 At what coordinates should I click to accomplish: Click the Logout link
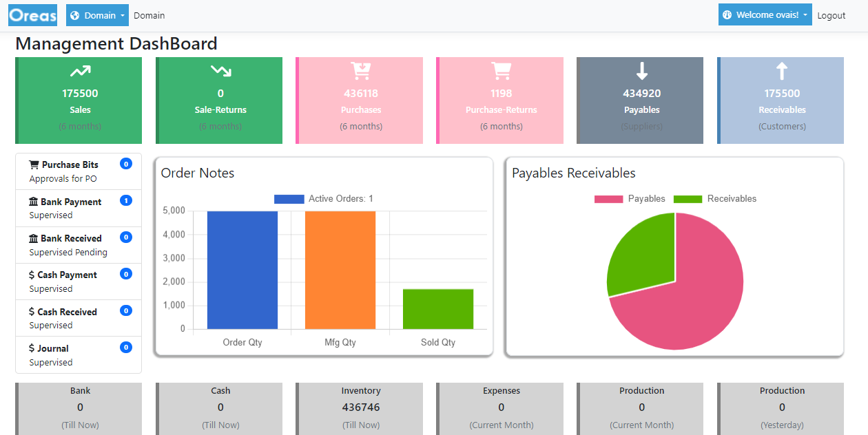click(x=831, y=15)
